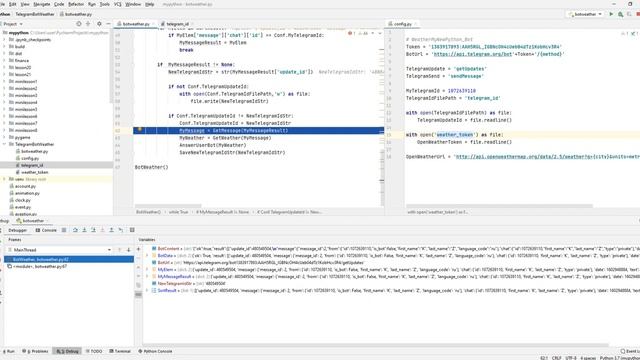Image resolution: width=640 pixels, height=360 pixels.
Task: Click the Debug bug icon in toolbar
Action: coord(620,14)
